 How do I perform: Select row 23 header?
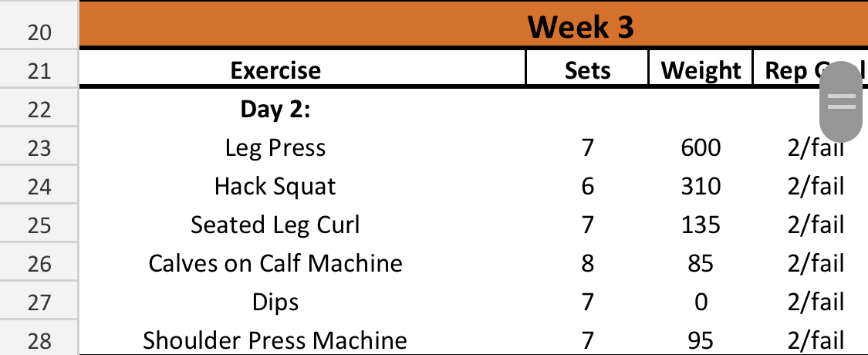click(x=39, y=147)
